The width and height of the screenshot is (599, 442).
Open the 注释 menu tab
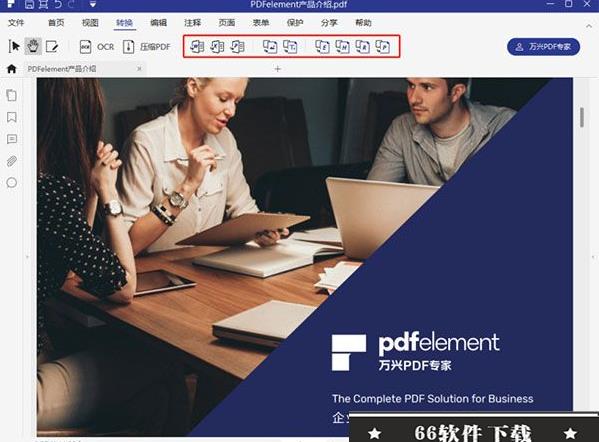(193, 23)
